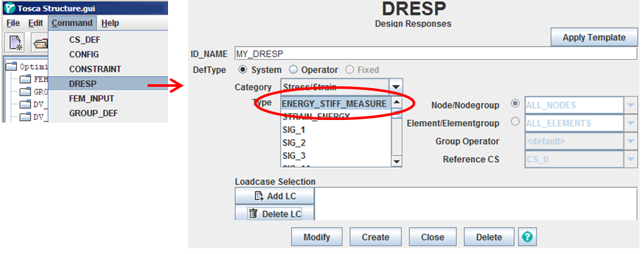Select the Element/Elementgroup radio button
644x254 pixels.
pyautogui.click(x=515, y=122)
